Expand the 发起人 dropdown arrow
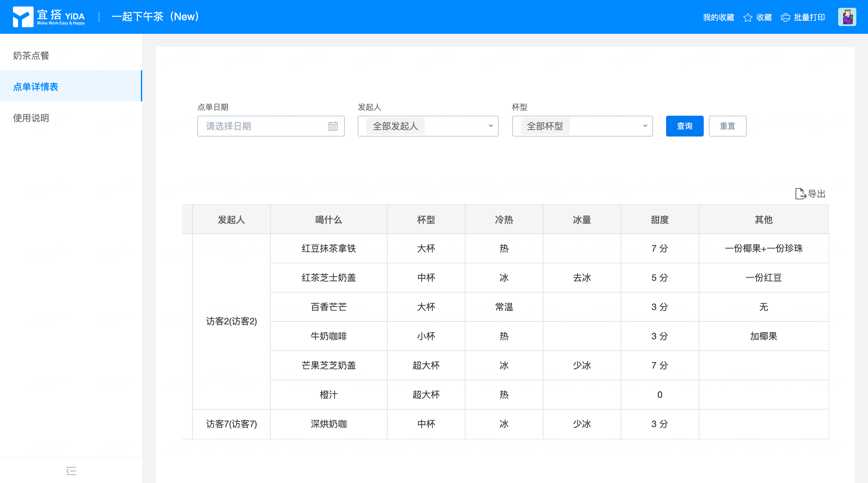 (490, 126)
